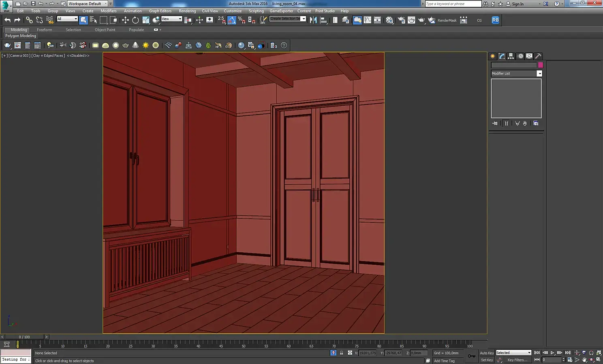Open the Mirror tool
The height and width of the screenshot is (364, 603).
point(313,20)
